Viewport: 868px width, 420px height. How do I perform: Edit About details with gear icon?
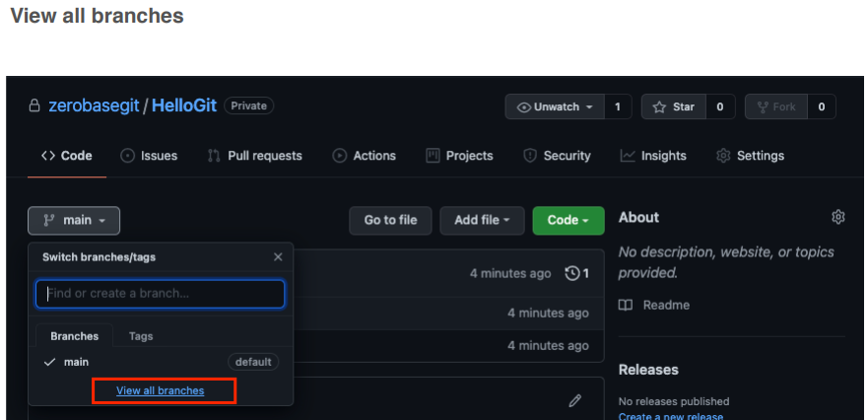pyautogui.click(x=838, y=217)
